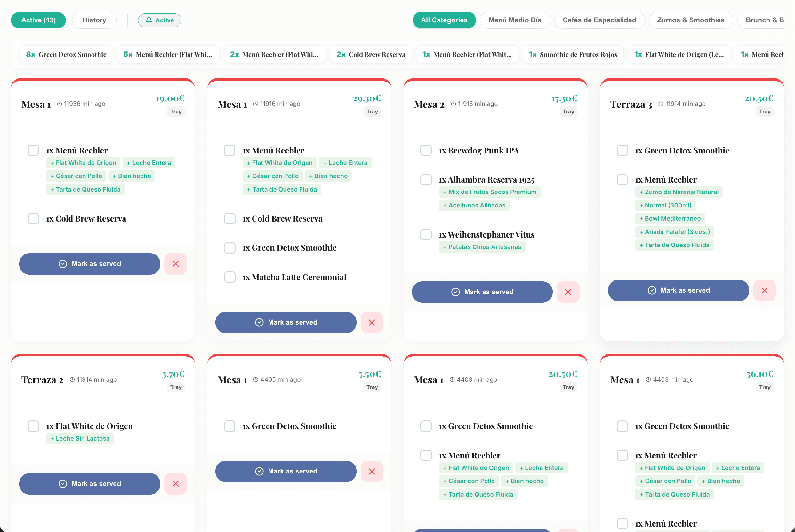Mark the Mesa 2 order as served
The image size is (795, 532).
click(482, 292)
